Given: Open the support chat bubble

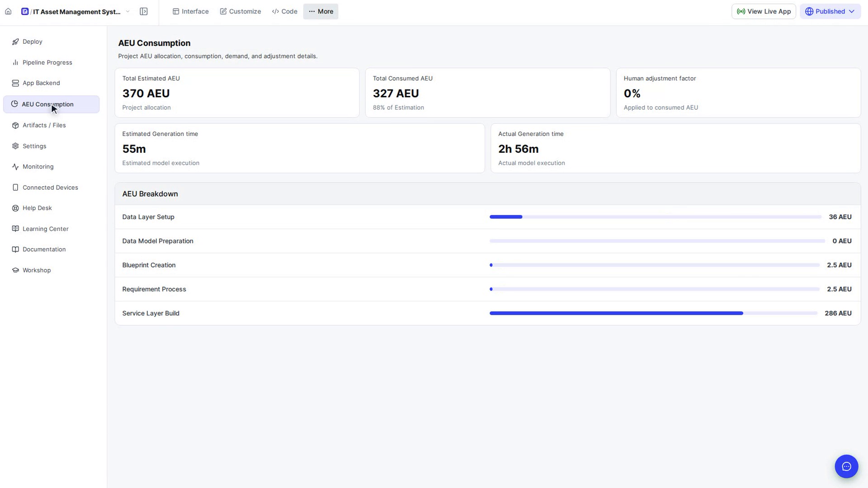Looking at the screenshot, I should (x=846, y=466).
